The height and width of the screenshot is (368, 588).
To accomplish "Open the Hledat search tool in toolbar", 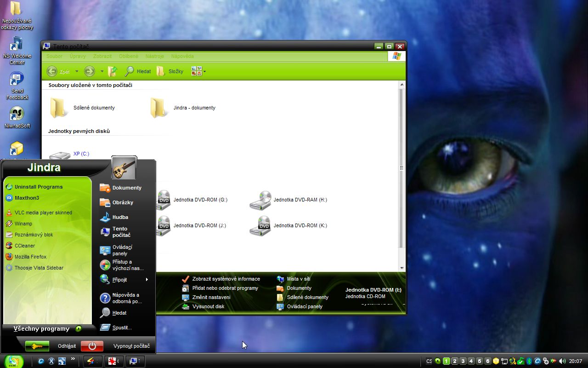I will tap(138, 71).
